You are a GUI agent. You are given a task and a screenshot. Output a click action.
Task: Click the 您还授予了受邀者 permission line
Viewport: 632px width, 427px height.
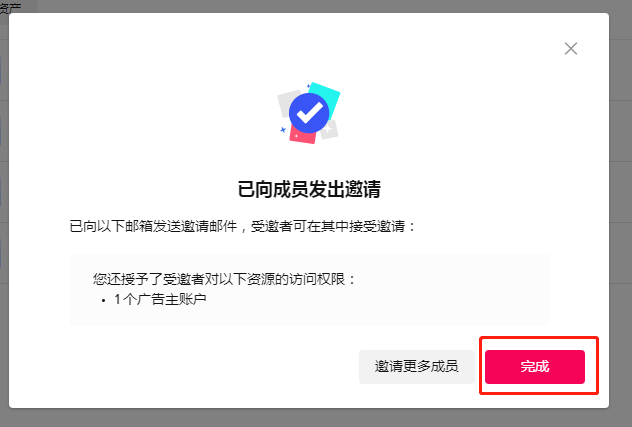pos(225,279)
